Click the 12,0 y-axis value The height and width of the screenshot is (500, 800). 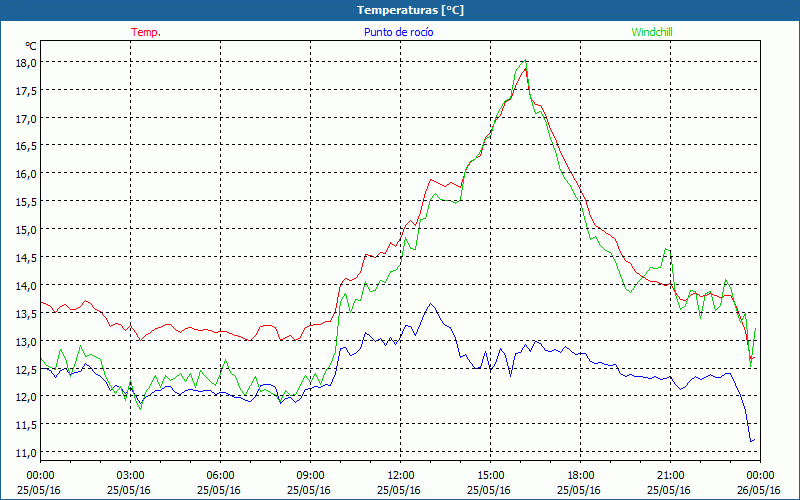tap(27, 397)
